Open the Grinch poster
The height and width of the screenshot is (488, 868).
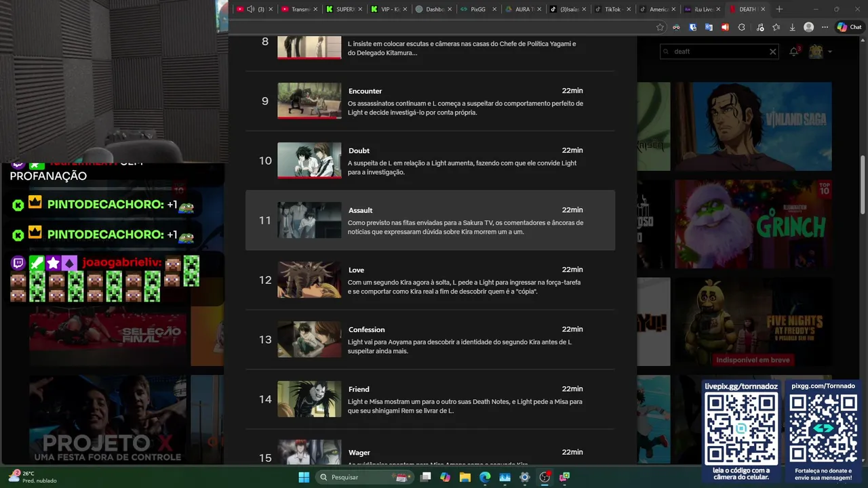click(753, 224)
